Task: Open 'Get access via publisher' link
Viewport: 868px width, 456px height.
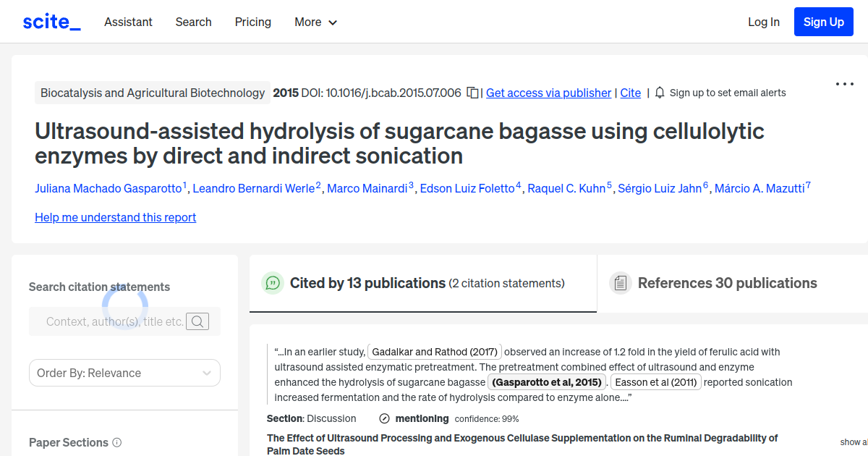Action: [x=548, y=93]
